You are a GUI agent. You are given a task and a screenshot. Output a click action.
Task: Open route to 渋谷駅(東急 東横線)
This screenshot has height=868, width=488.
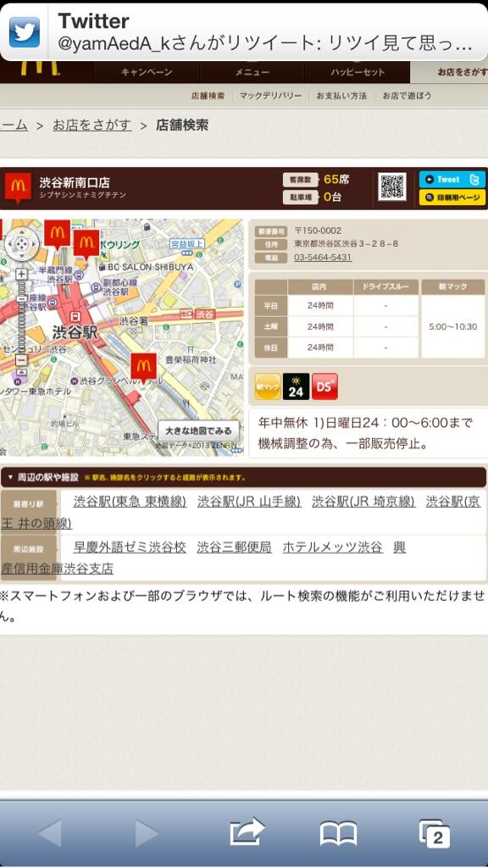point(130,502)
